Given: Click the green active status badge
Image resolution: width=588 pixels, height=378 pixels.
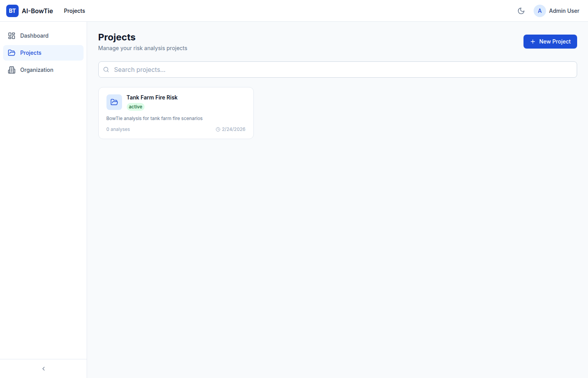Looking at the screenshot, I should coord(136,107).
